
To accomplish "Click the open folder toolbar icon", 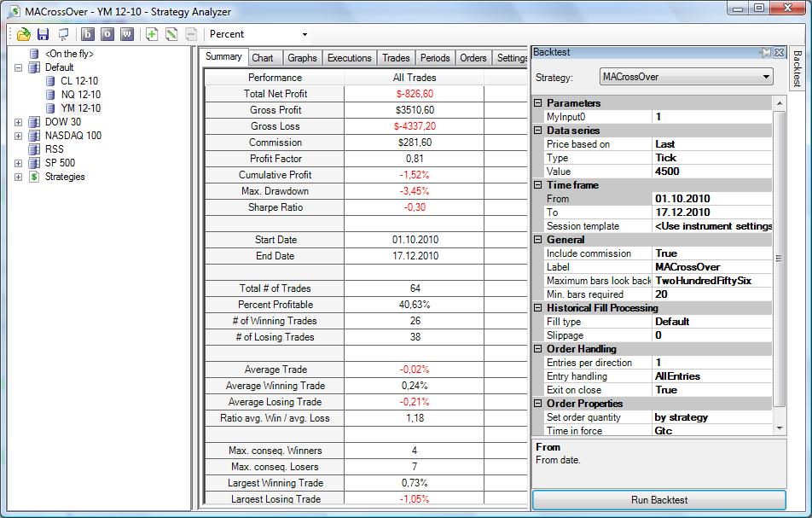I will (x=23, y=35).
